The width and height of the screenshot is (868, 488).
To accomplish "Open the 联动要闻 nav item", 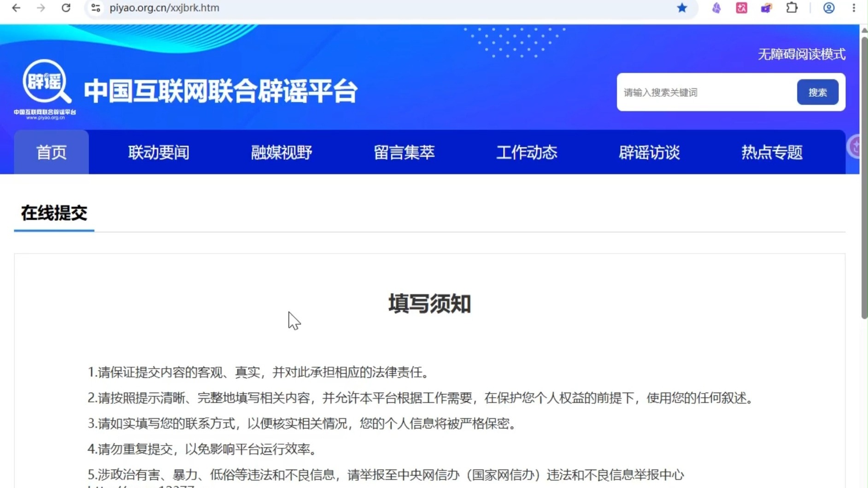I will pyautogui.click(x=158, y=152).
